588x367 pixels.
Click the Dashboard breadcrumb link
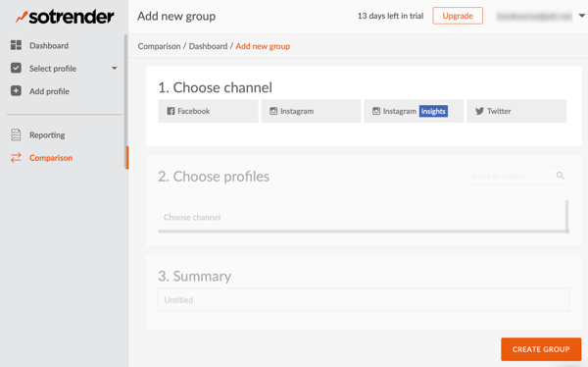(x=208, y=46)
